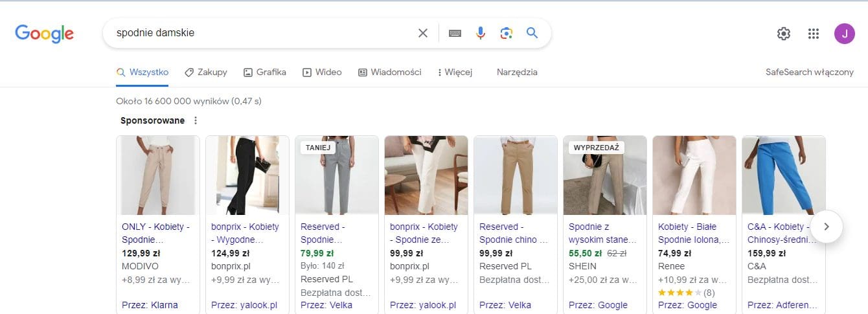Viewport: 868px width, 314px height.
Task: Open the three-dot menu next to Sponsorowane
Action: point(196,120)
